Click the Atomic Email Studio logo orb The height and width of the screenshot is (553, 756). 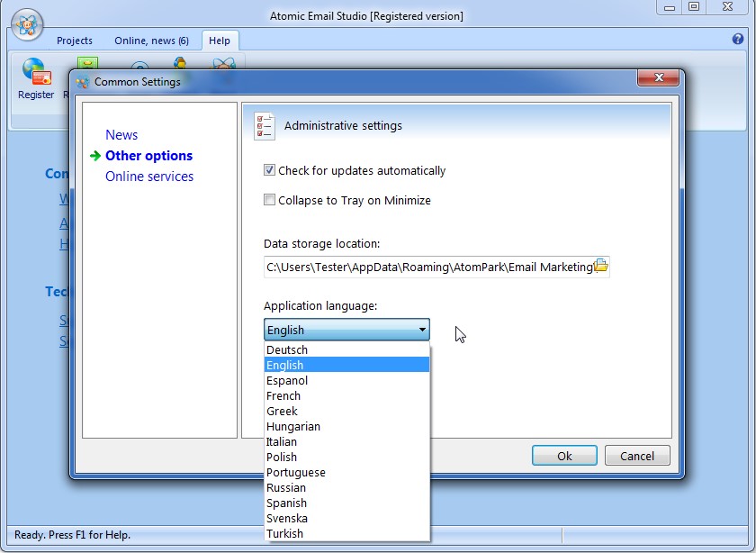tap(26, 24)
